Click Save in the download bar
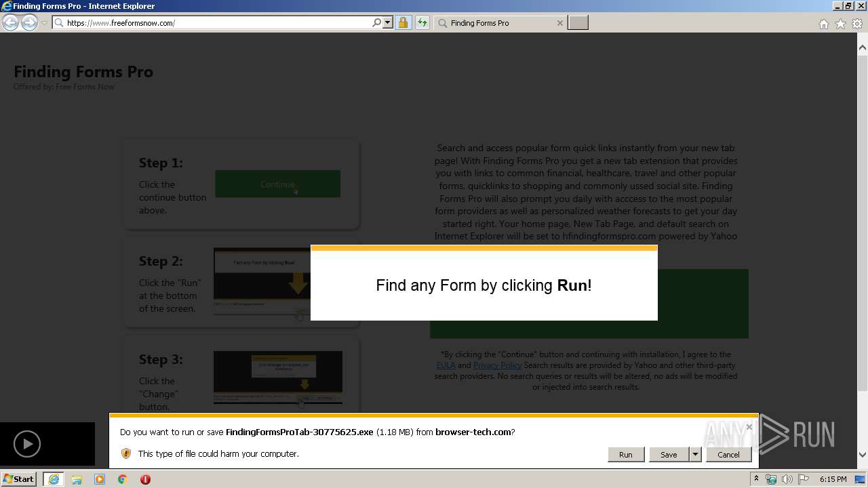The width and height of the screenshot is (868, 488). coord(669,454)
